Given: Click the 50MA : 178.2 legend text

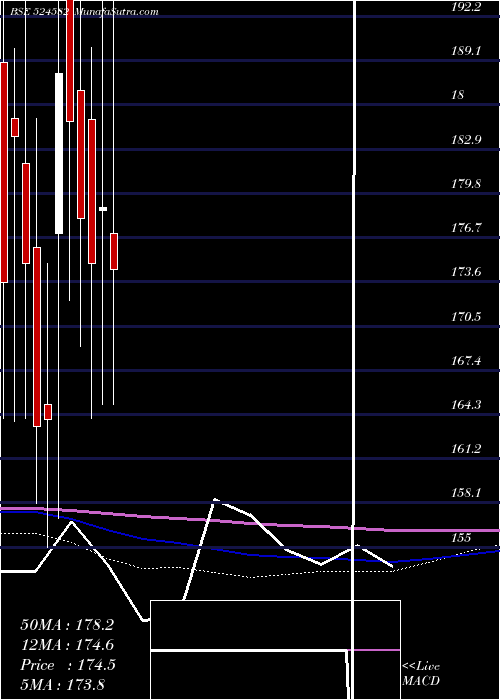Looking at the screenshot, I should (x=67, y=625).
